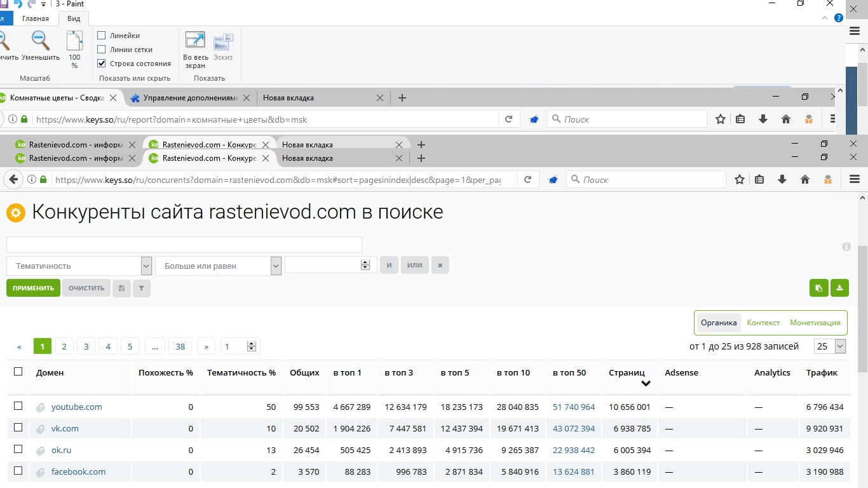868x488 pixels.
Task: Select the Органика tab
Action: pos(719,323)
